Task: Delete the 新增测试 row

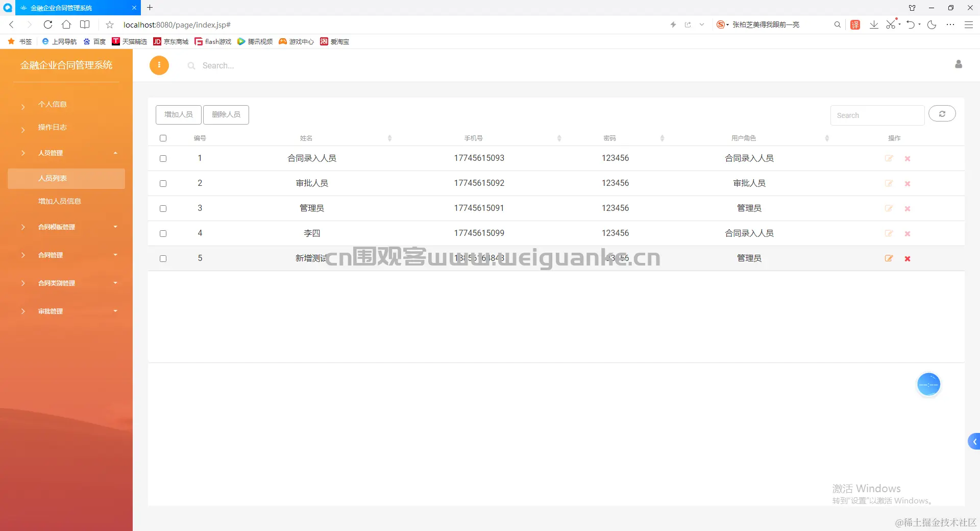Action: [908, 259]
